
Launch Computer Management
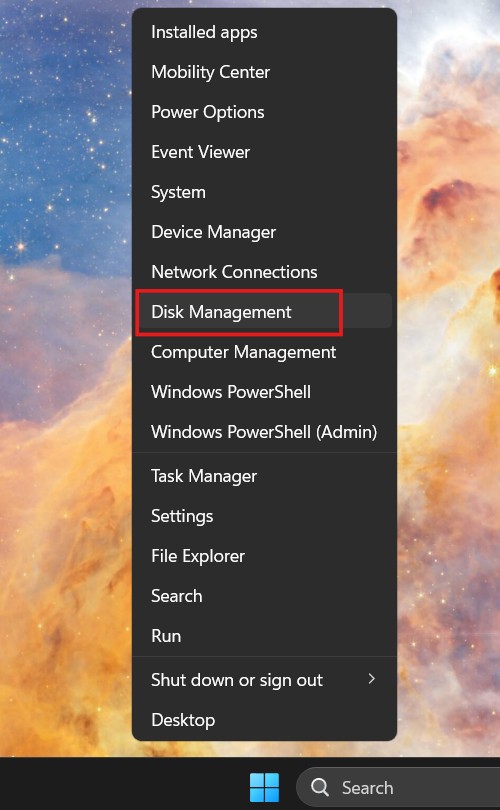click(264, 352)
